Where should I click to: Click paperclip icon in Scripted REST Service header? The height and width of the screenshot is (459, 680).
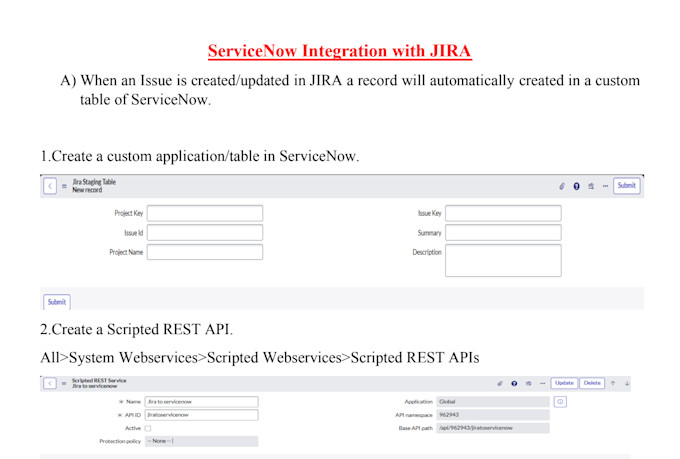(500, 384)
